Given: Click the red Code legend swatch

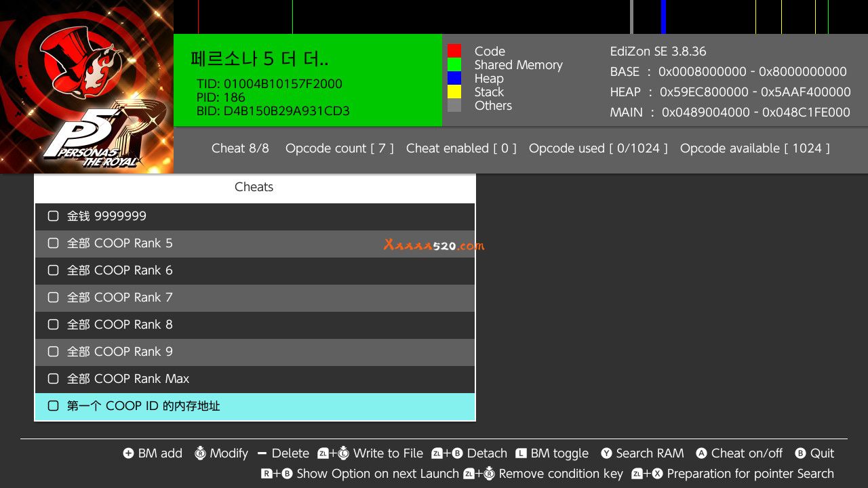Looking at the screenshot, I should tap(454, 51).
